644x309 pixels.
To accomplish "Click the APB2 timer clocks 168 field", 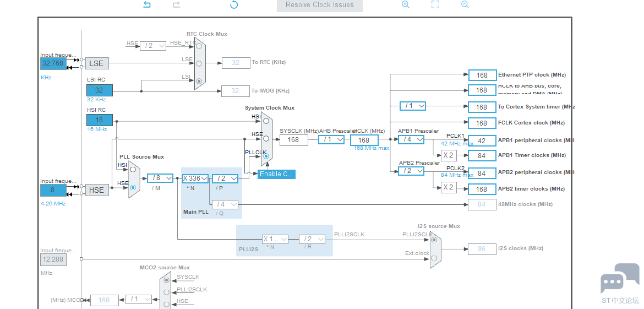I will (x=482, y=189).
